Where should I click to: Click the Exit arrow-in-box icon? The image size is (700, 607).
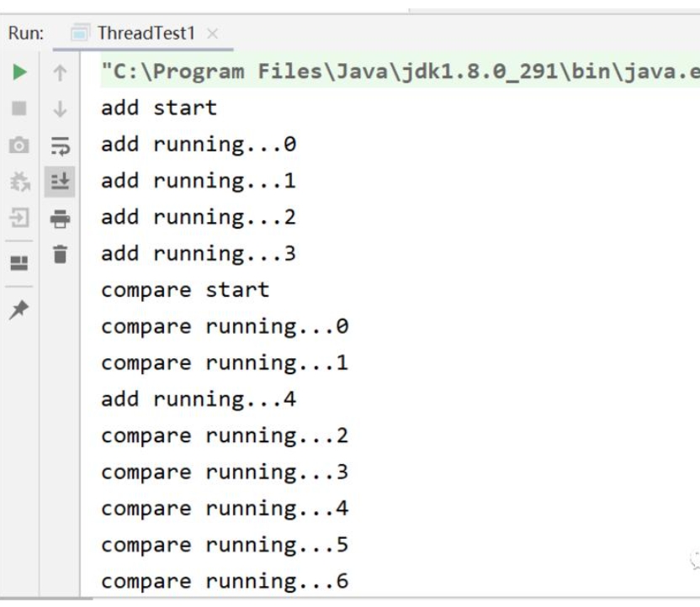click(x=19, y=219)
